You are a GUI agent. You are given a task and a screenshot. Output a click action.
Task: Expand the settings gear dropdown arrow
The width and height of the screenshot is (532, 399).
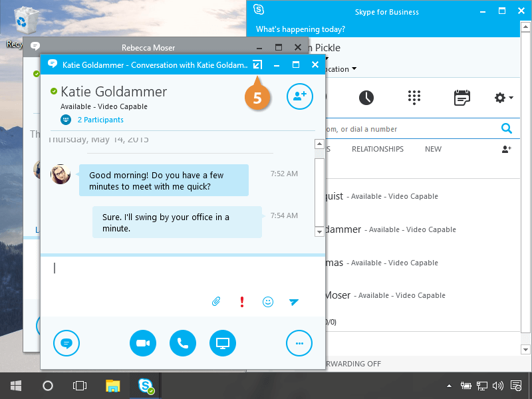[x=511, y=98]
